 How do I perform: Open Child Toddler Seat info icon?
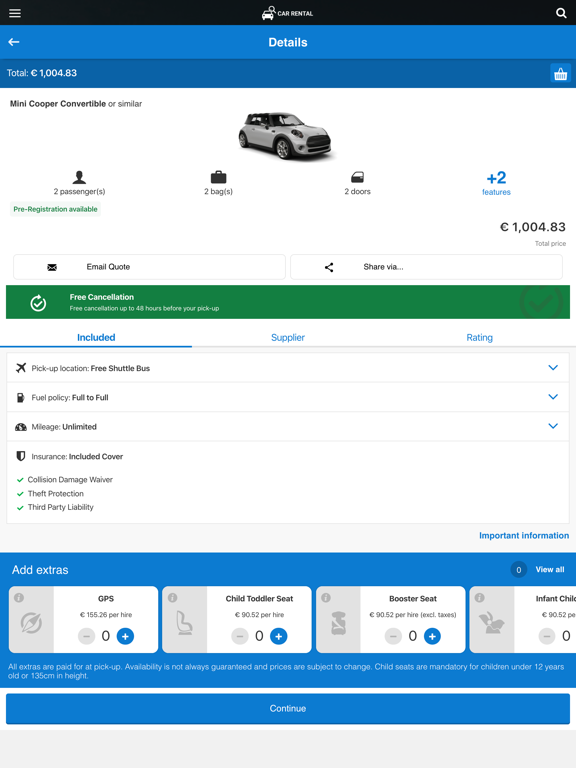click(172, 598)
